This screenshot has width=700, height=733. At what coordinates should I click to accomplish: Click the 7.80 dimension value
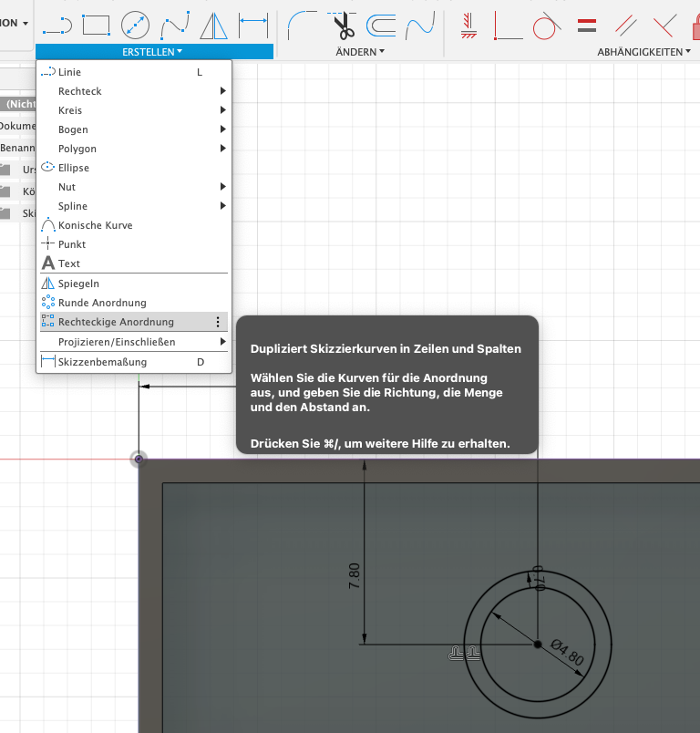coord(355,576)
